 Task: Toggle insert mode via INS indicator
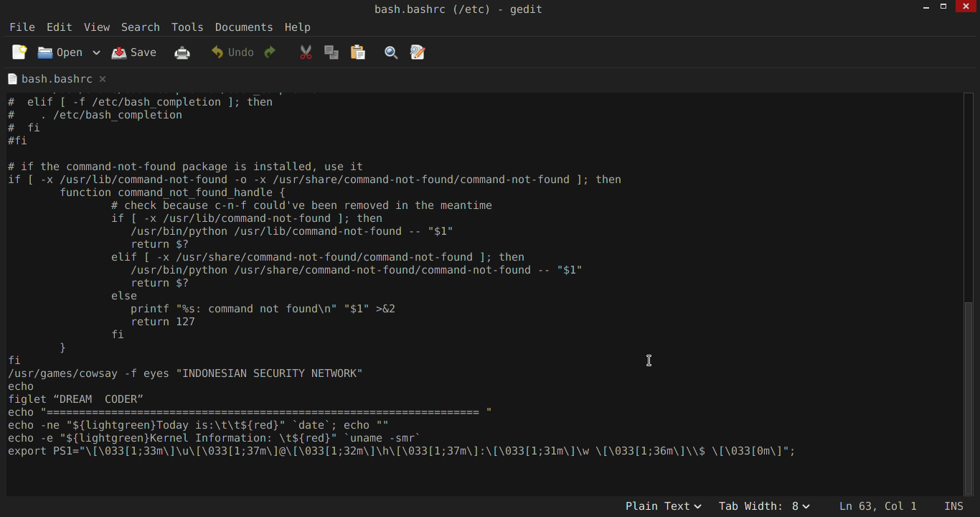click(x=953, y=506)
